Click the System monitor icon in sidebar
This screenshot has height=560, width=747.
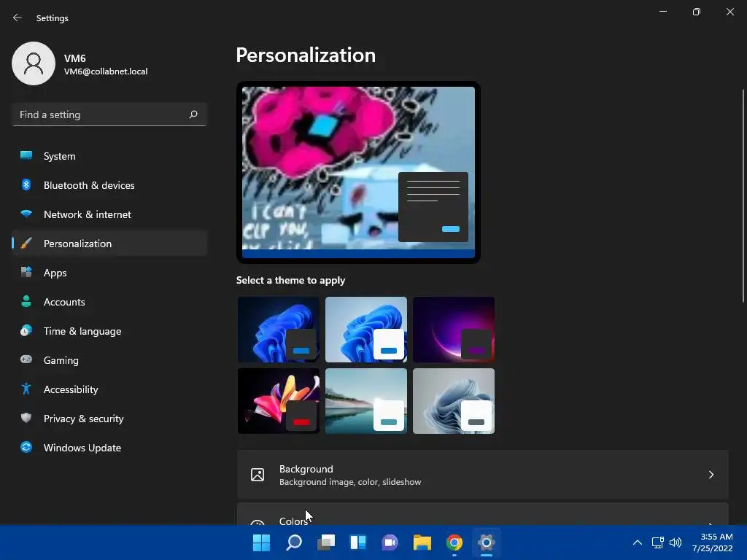pos(26,156)
